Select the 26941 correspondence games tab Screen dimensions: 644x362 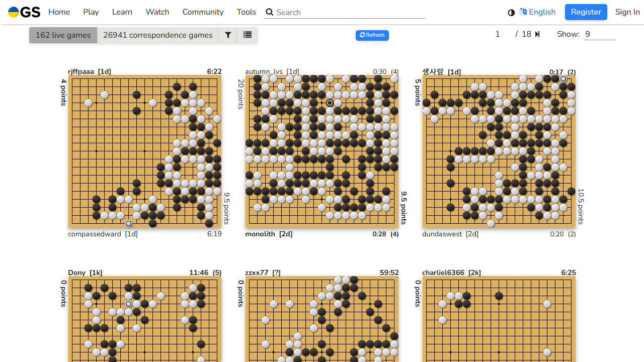pyautogui.click(x=158, y=35)
